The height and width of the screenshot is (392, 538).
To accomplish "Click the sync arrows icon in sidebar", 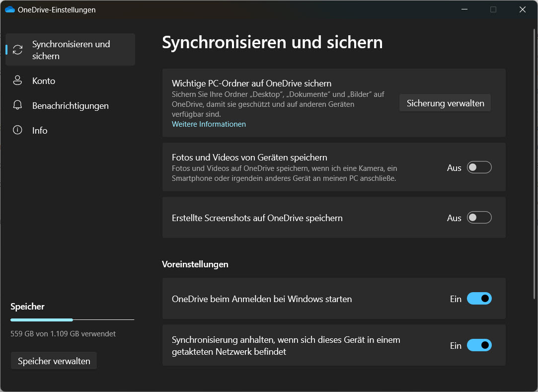I will [18, 50].
